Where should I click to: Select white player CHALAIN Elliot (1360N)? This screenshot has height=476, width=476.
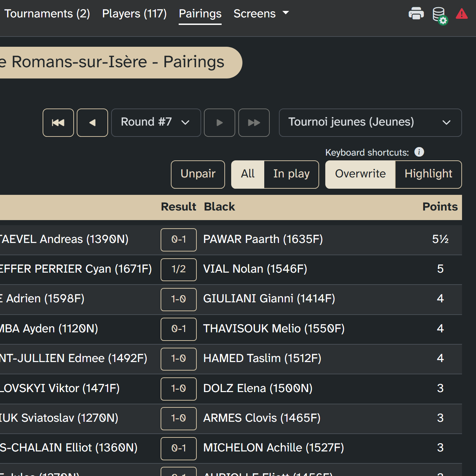(69, 448)
